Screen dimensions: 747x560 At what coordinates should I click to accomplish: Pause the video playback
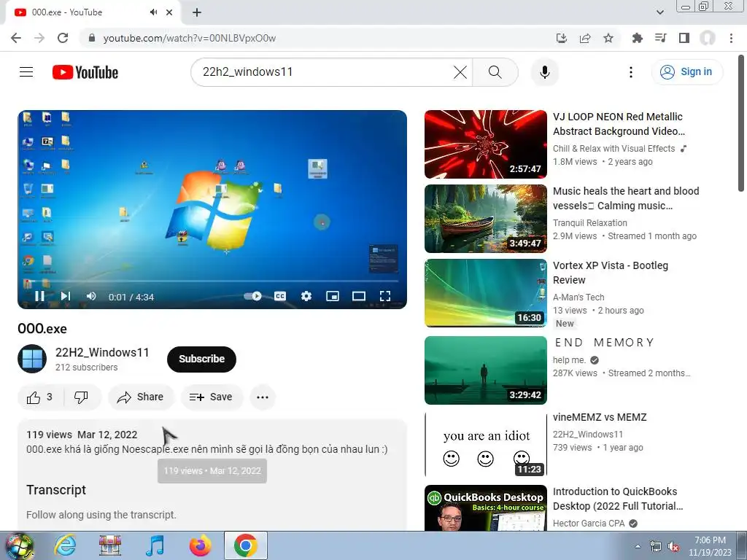(39, 296)
